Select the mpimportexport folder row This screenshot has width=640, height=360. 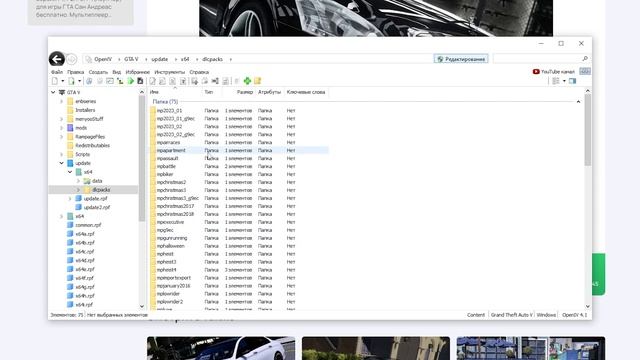coord(239,278)
